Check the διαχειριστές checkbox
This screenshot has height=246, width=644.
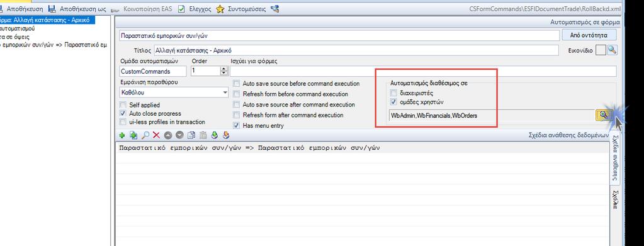pos(393,93)
